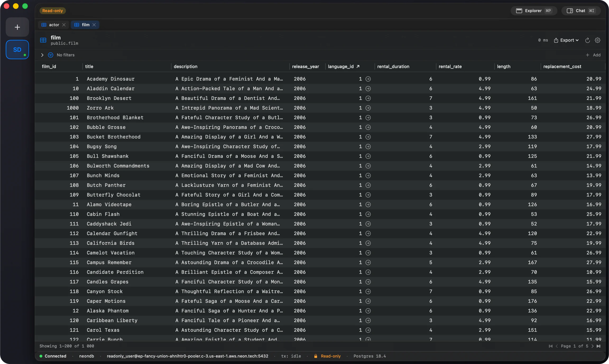The width and height of the screenshot is (609, 364).
Task: Follow foreign key link in Bucket Brotherhood row
Action: [x=368, y=137]
